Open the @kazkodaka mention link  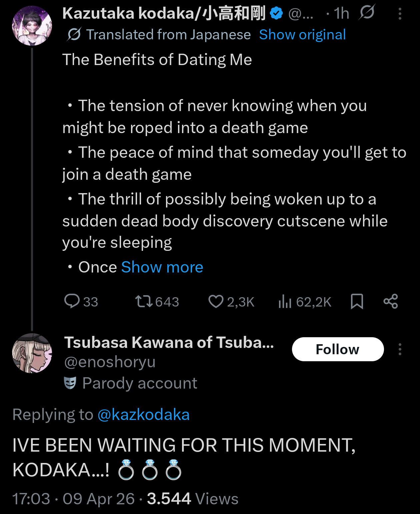coord(144,415)
